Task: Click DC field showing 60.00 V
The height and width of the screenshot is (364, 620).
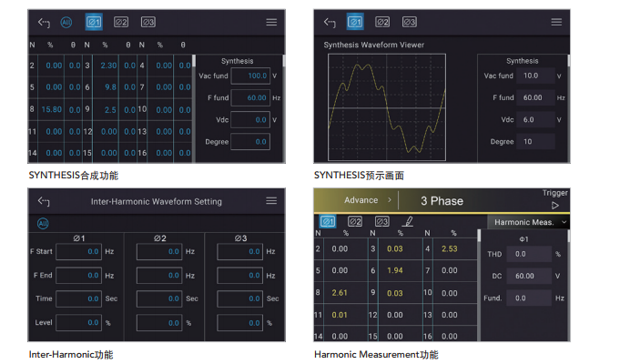Action: pyautogui.click(x=529, y=276)
